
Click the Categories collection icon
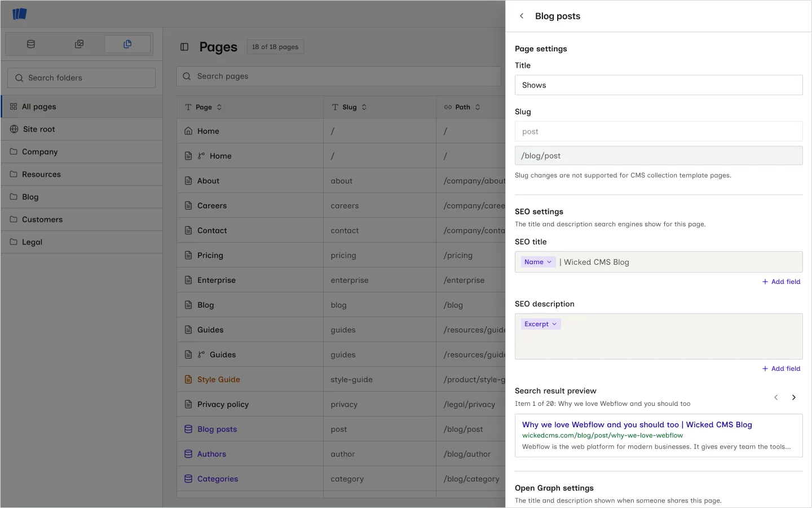[188, 479]
